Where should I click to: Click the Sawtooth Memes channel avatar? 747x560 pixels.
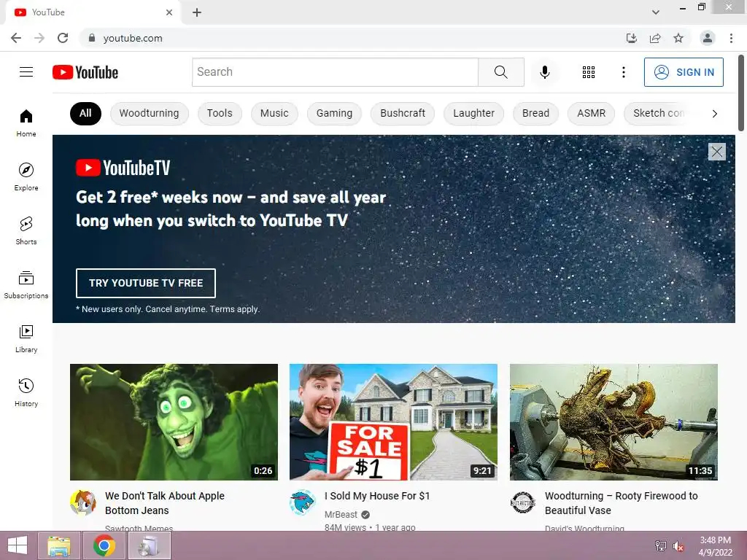pos(83,502)
